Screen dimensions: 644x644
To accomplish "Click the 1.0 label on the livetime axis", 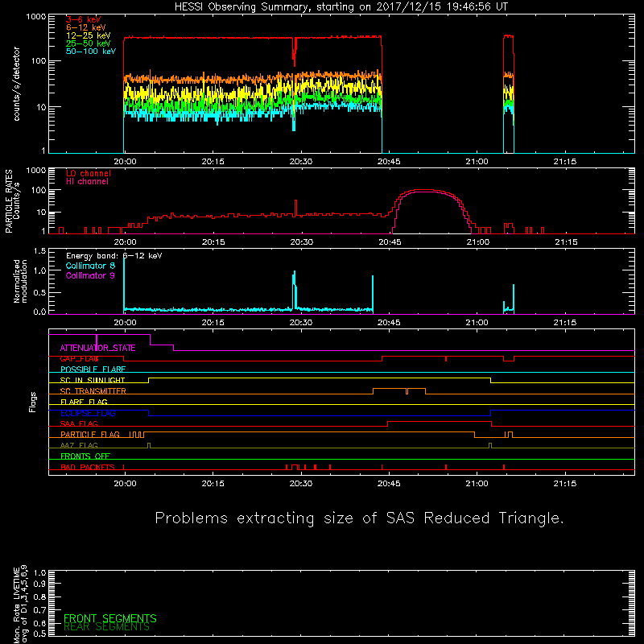I will 39,573.
